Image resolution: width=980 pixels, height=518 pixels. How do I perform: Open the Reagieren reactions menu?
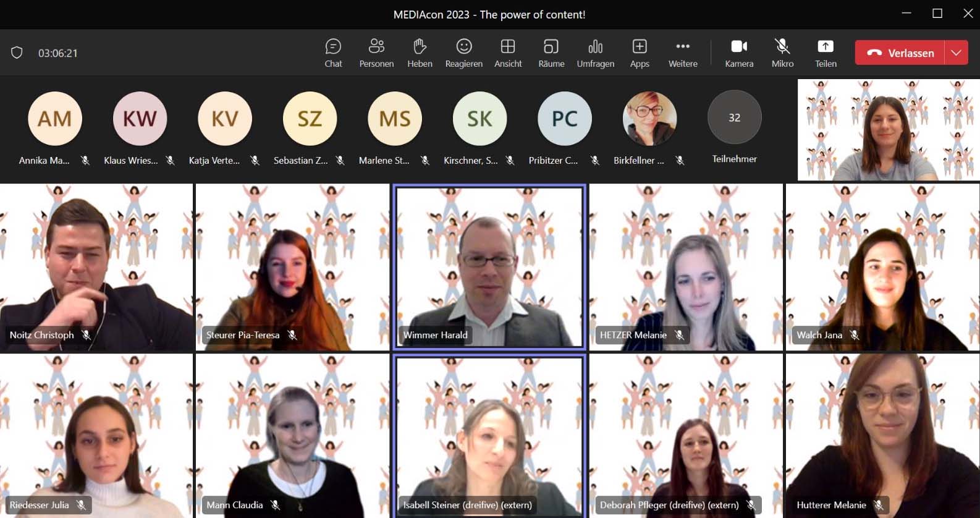(x=463, y=53)
